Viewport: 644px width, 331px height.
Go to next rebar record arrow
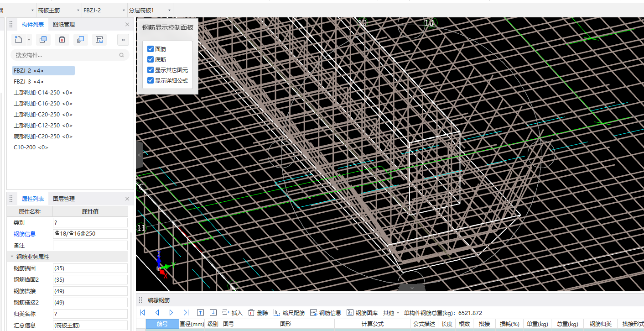tap(171, 313)
